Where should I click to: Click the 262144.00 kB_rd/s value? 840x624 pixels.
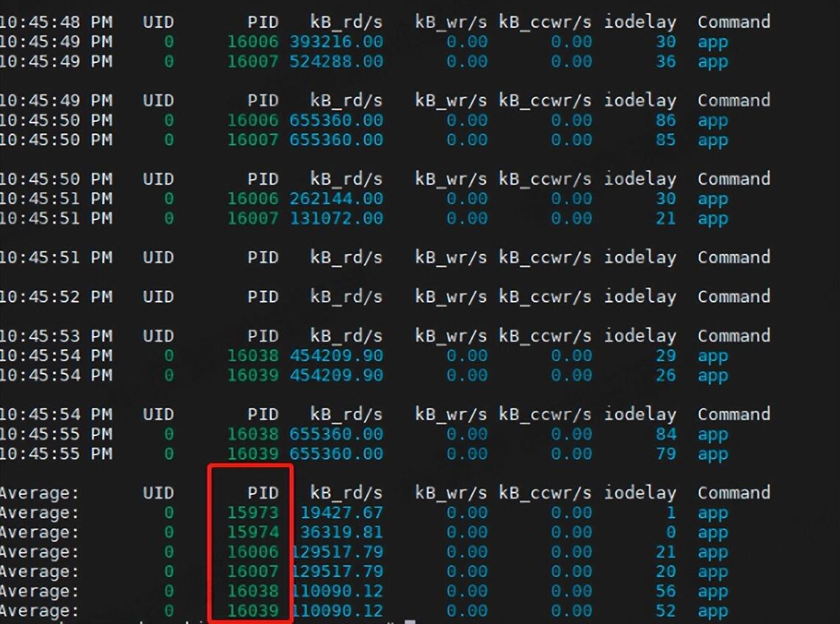(x=336, y=199)
